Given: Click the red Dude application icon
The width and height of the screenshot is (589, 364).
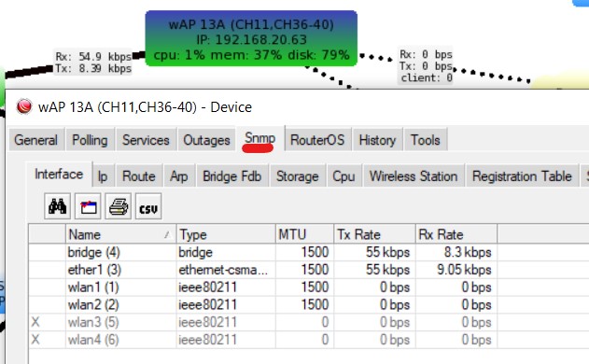Looking at the screenshot, I should [24, 106].
